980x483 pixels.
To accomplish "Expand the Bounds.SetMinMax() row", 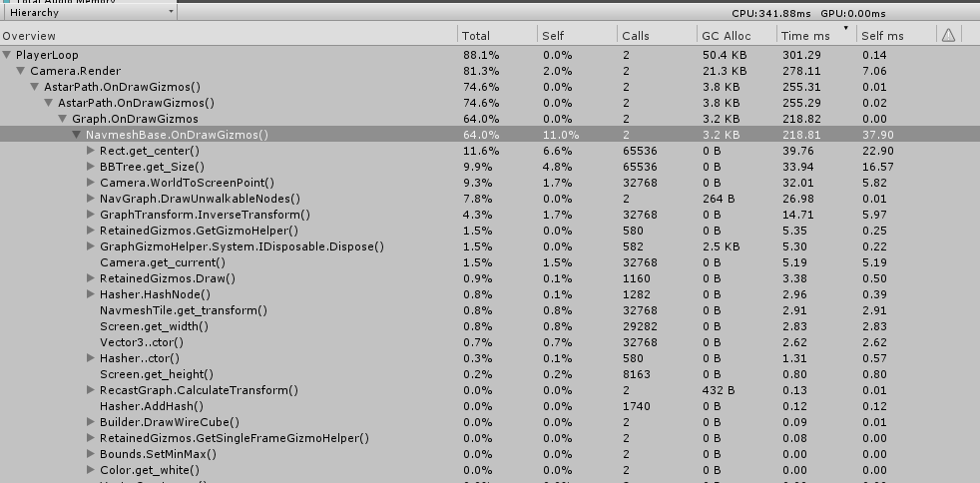I will (91, 454).
